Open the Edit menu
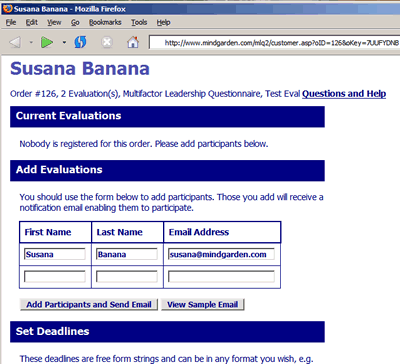This screenshot has height=364, width=400. click(x=32, y=22)
